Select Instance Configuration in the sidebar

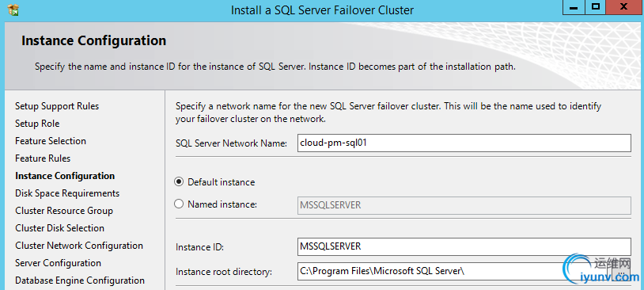click(x=65, y=176)
